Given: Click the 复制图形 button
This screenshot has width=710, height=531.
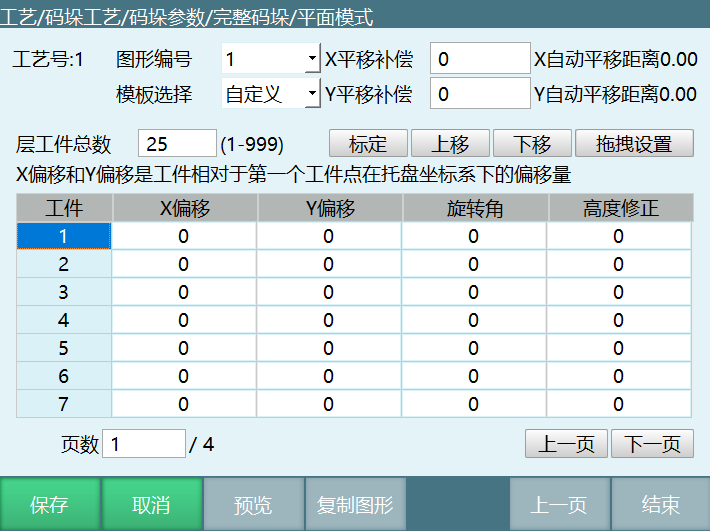Looking at the screenshot, I should pos(355,505).
